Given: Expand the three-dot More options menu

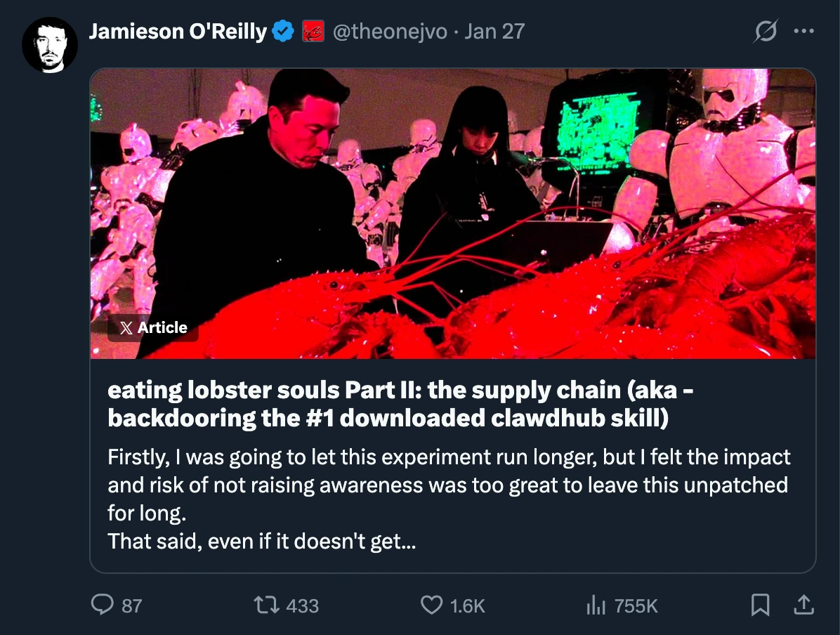Looking at the screenshot, I should tap(803, 32).
